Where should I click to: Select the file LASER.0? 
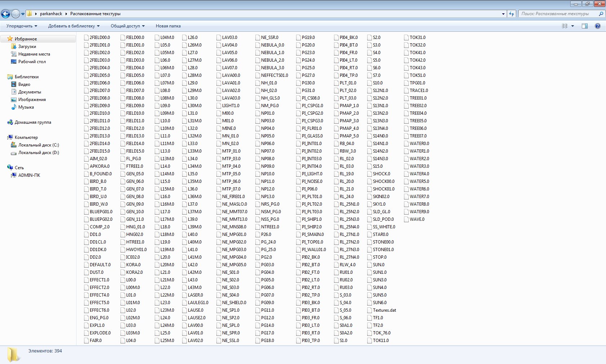tap(192, 295)
